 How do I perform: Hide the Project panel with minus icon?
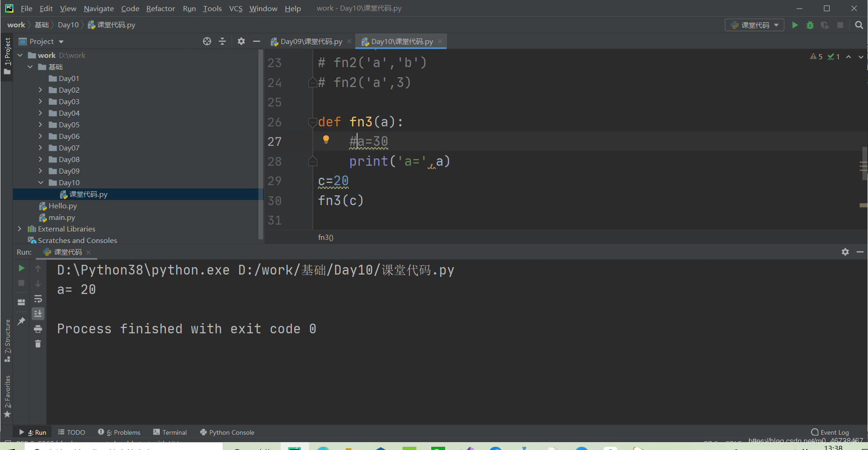point(257,41)
